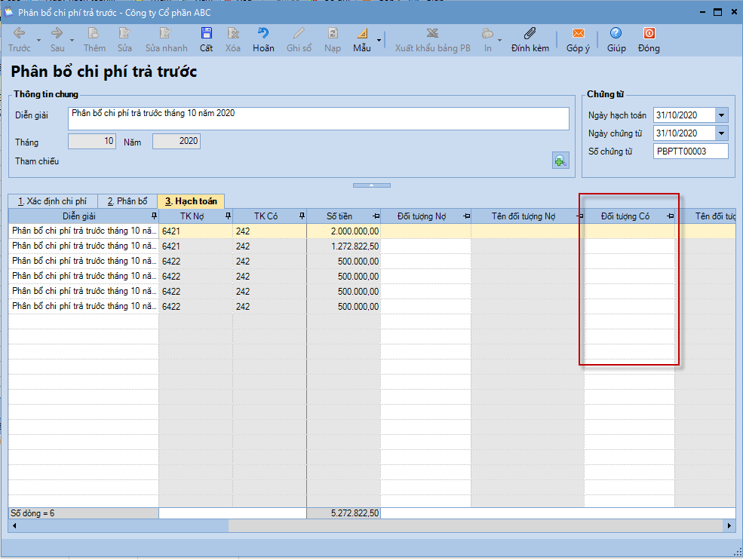Image resolution: width=743 pixels, height=560 pixels.
Task: Go to next voucher with Sau
Action: click(57, 39)
